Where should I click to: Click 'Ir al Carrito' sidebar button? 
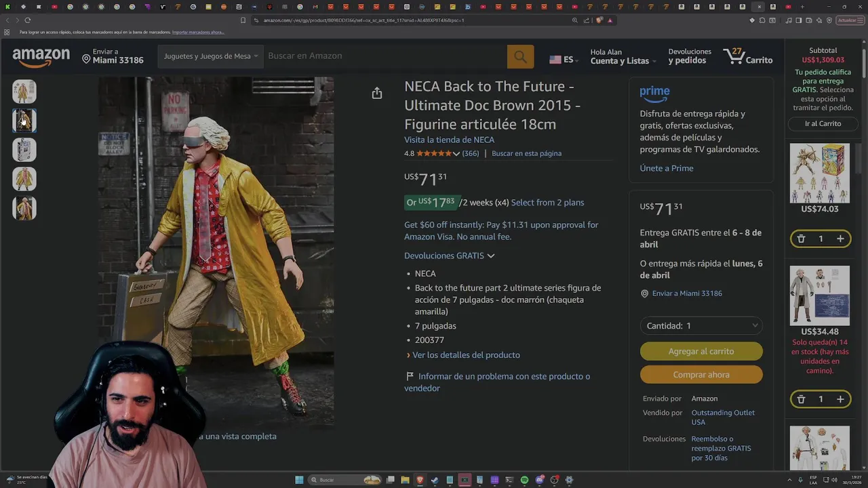tap(823, 123)
